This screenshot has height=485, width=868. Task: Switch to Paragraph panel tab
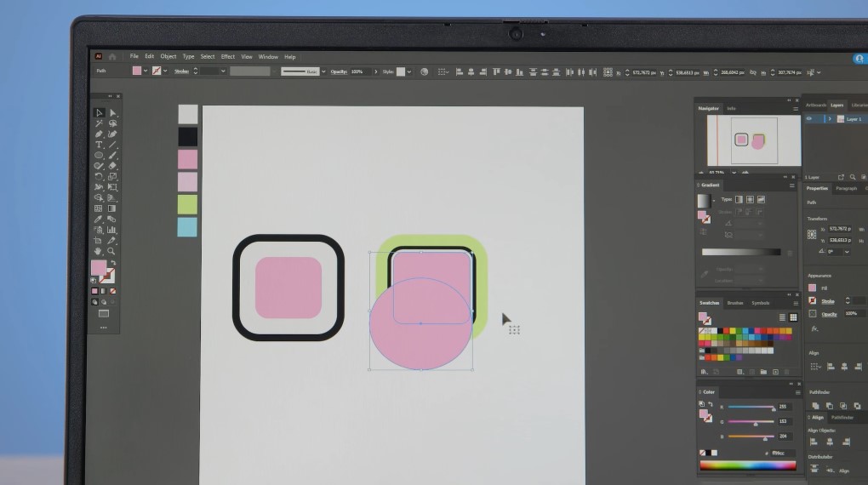(x=847, y=188)
